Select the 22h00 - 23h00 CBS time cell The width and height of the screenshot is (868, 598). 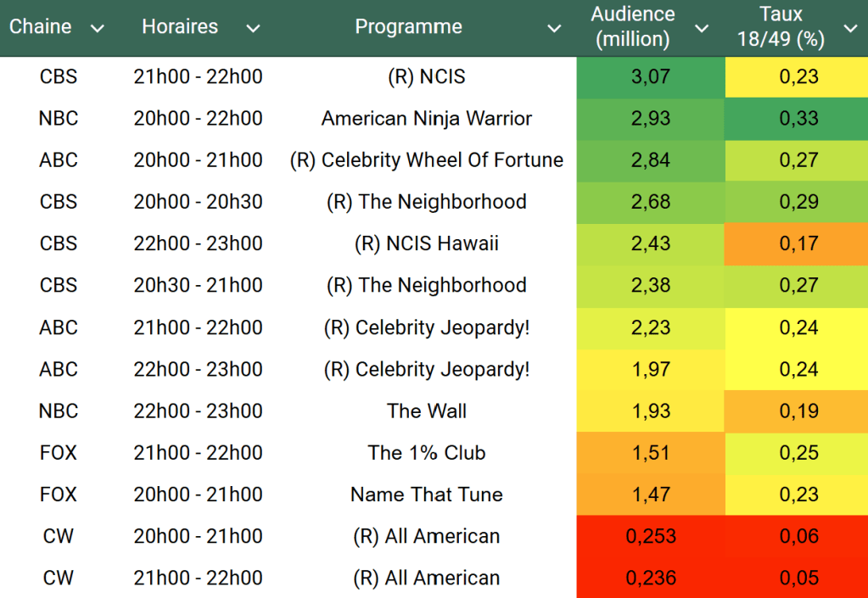(x=198, y=243)
